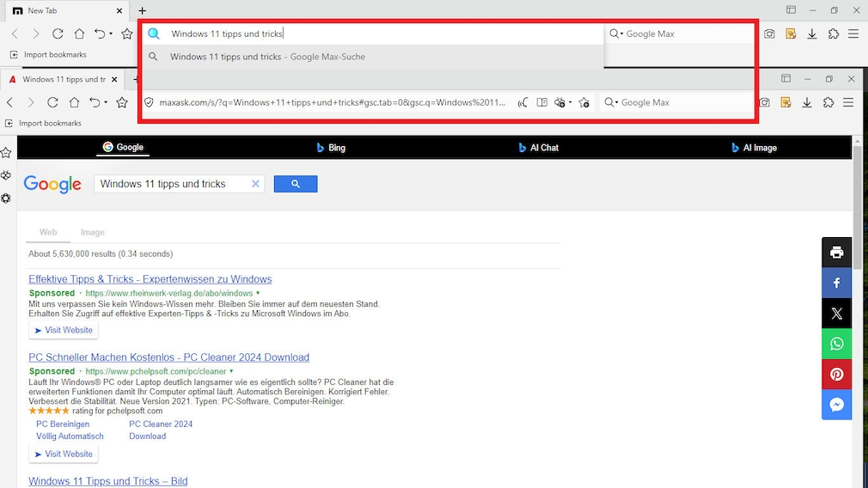Switch to the Image results tab

(93, 232)
